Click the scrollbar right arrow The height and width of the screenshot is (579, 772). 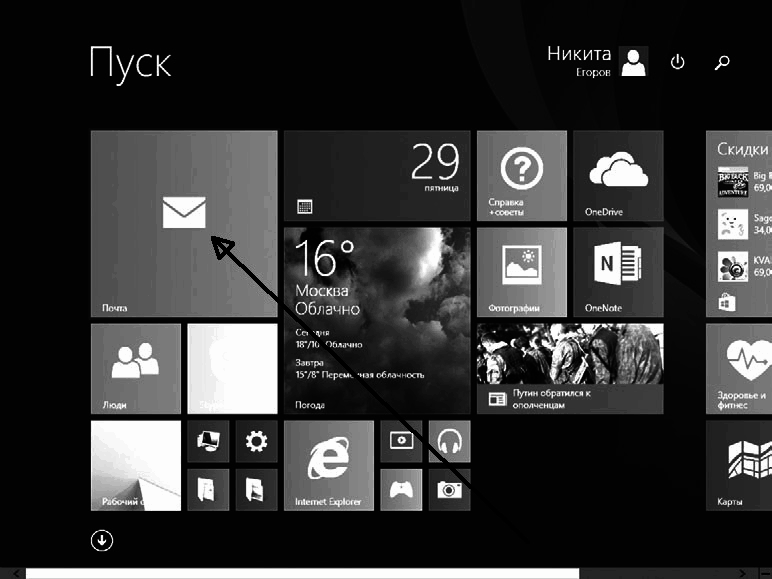pyautogui.click(x=742, y=574)
